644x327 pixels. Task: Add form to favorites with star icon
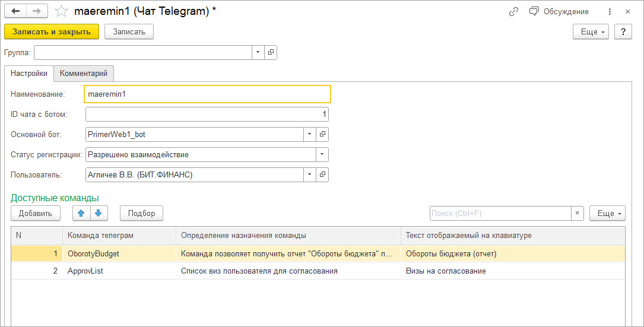point(61,11)
